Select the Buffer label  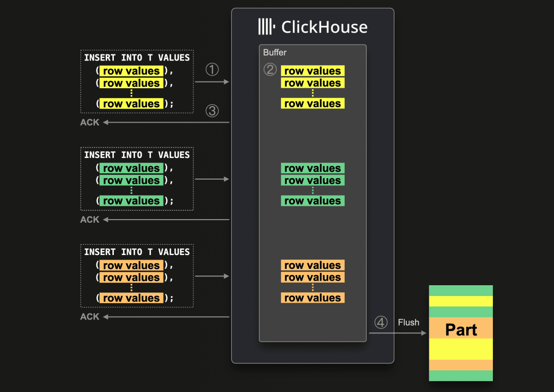(275, 52)
